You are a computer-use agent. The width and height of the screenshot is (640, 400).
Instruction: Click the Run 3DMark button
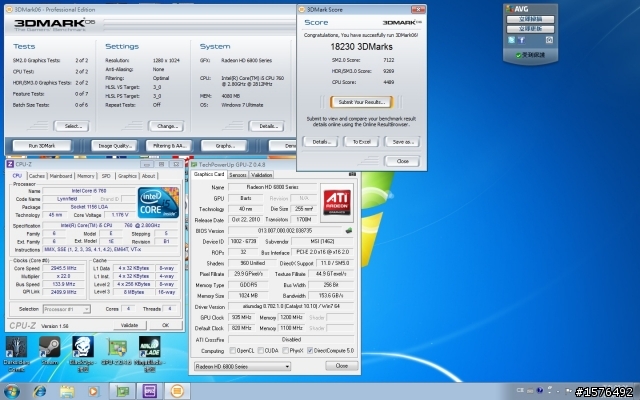pyautogui.click(x=42, y=146)
